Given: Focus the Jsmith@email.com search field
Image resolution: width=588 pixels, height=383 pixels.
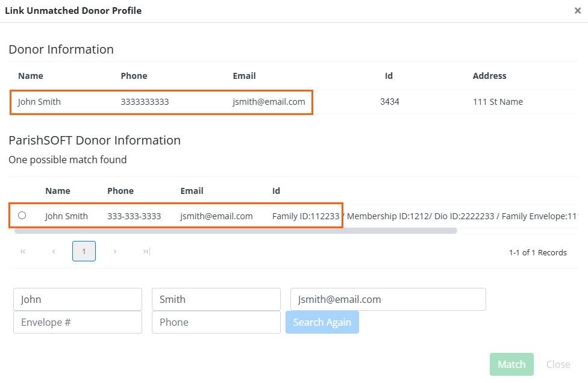Looking at the screenshot, I should (388, 299).
